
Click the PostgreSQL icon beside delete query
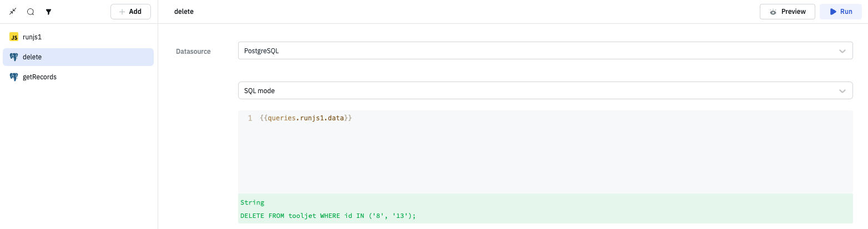coord(14,57)
